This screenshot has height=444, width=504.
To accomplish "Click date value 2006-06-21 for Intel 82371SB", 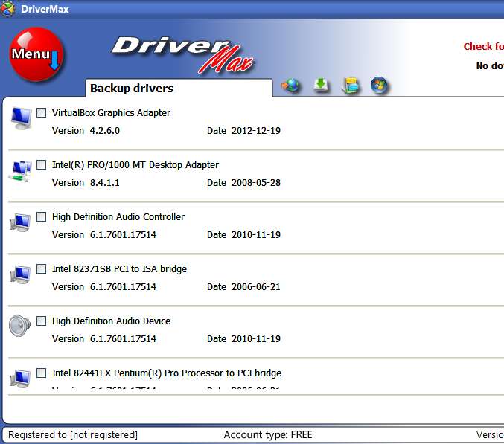I will pyautogui.click(x=256, y=286).
